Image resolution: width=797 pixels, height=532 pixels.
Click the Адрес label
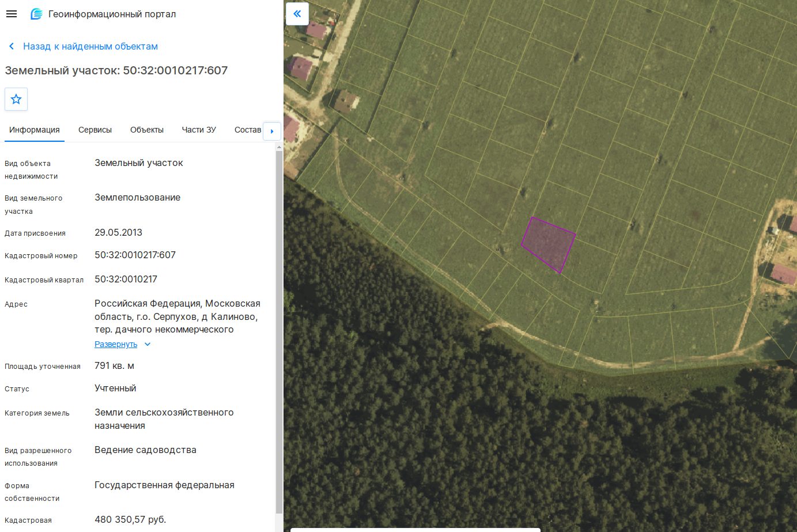(16, 304)
